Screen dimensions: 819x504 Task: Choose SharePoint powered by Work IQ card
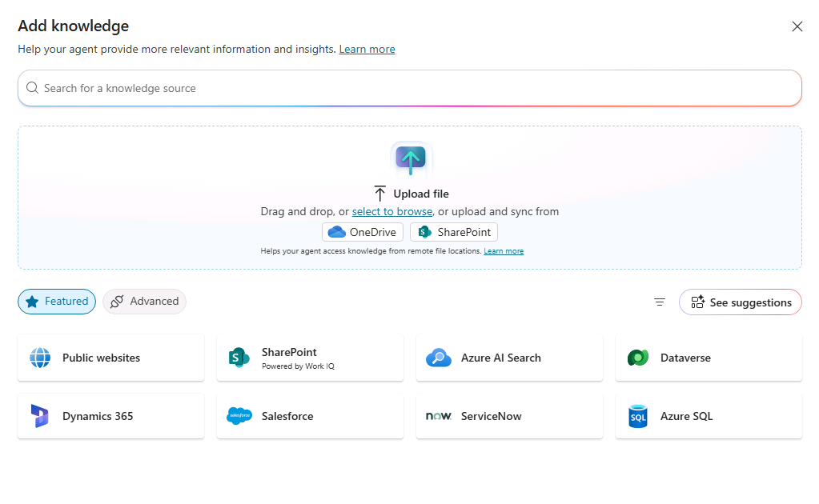tap(311, 358)
